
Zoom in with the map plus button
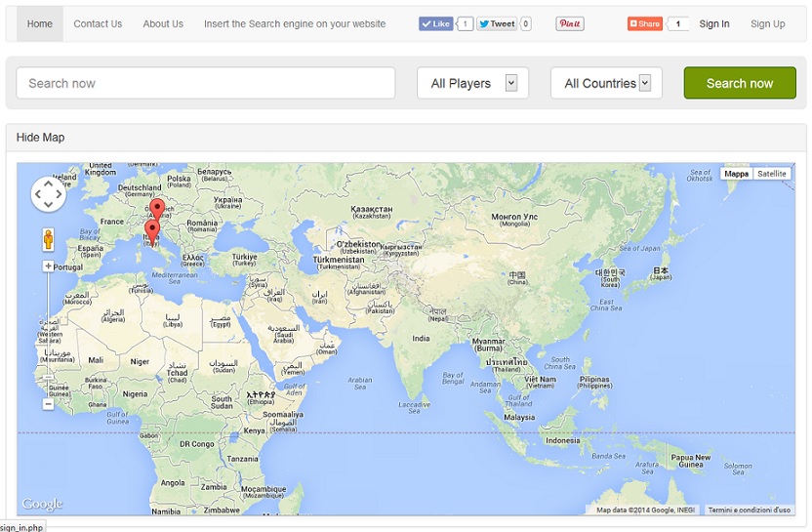pos(48,266)
